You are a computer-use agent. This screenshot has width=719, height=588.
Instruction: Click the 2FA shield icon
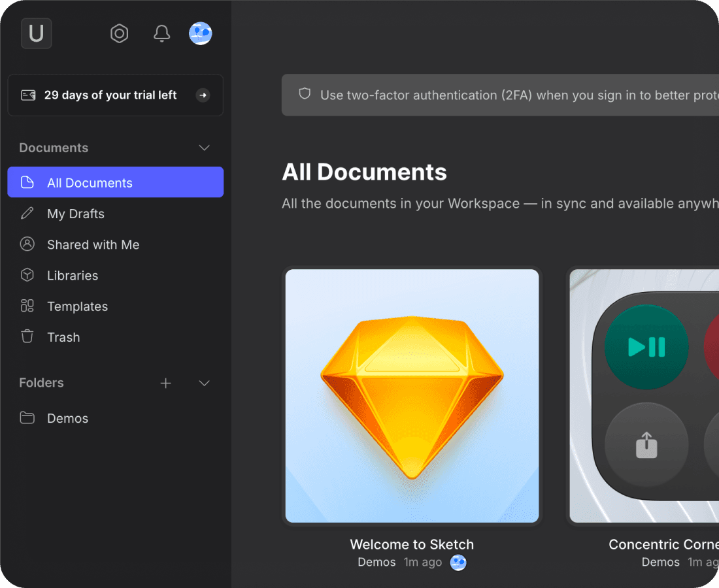click(x=305, y=94)
